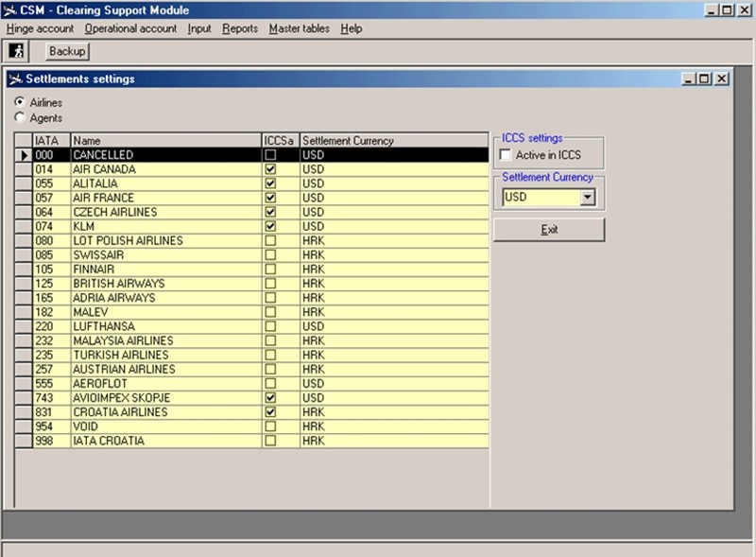The height and width of the screenshot is (557, 756).
Task: Click the Settlement Currency column header
Action: [394, 141]
